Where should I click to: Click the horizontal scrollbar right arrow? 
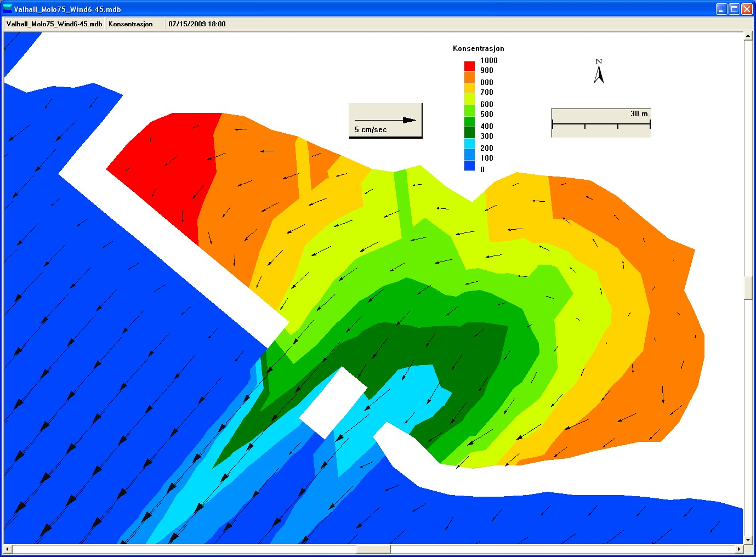[739, 549]
